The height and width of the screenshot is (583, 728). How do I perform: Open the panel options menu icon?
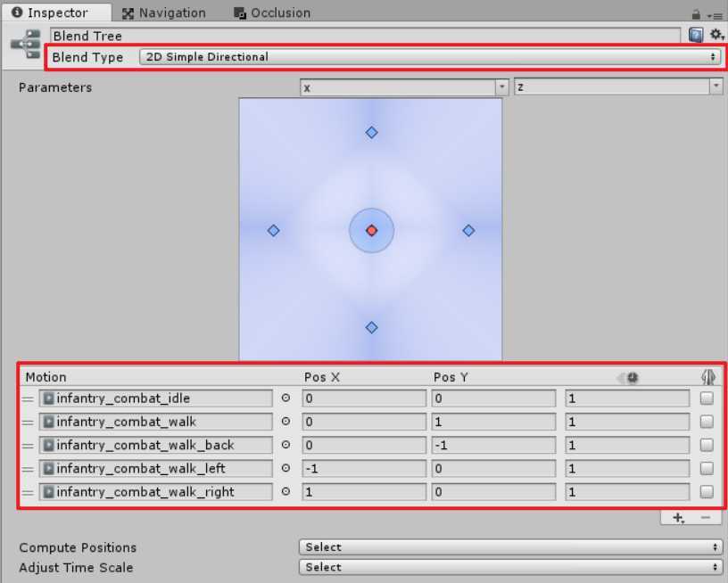point(716,15)
